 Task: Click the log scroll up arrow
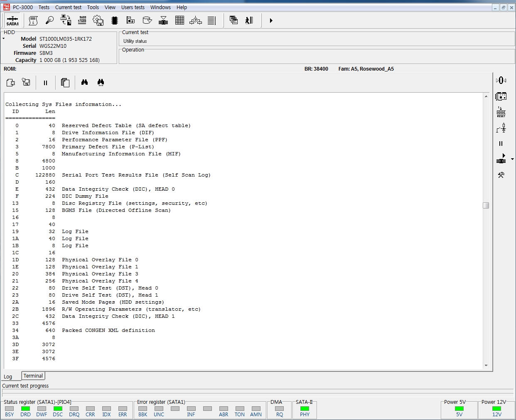point(486,96)
